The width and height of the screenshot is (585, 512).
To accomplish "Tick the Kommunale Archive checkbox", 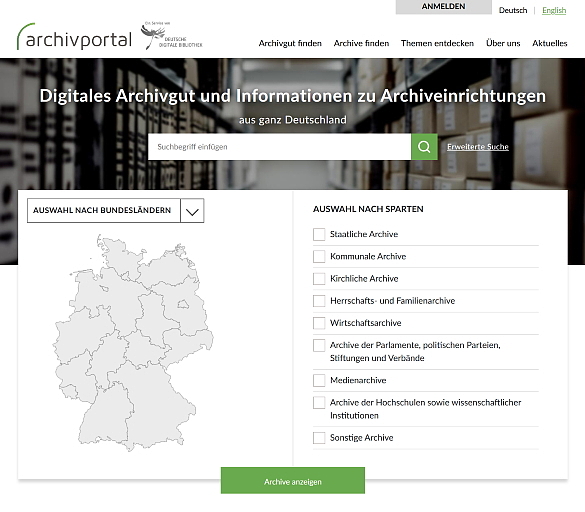I will [319, 256].
